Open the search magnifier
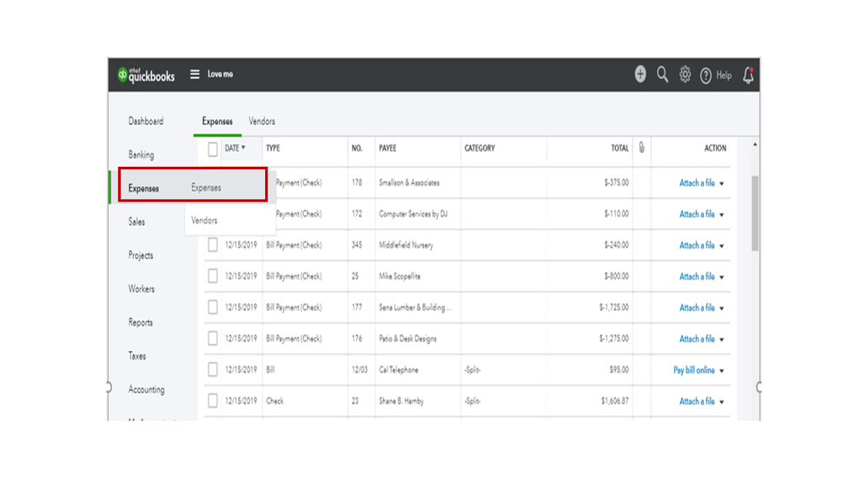Viewport: 868px width, 488px height. coord(662,75)
